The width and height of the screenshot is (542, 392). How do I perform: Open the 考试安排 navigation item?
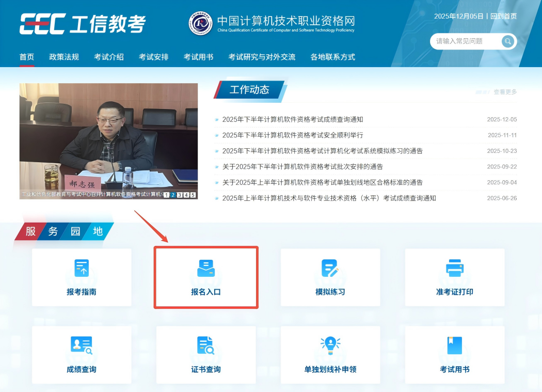(x=153, y=57)
